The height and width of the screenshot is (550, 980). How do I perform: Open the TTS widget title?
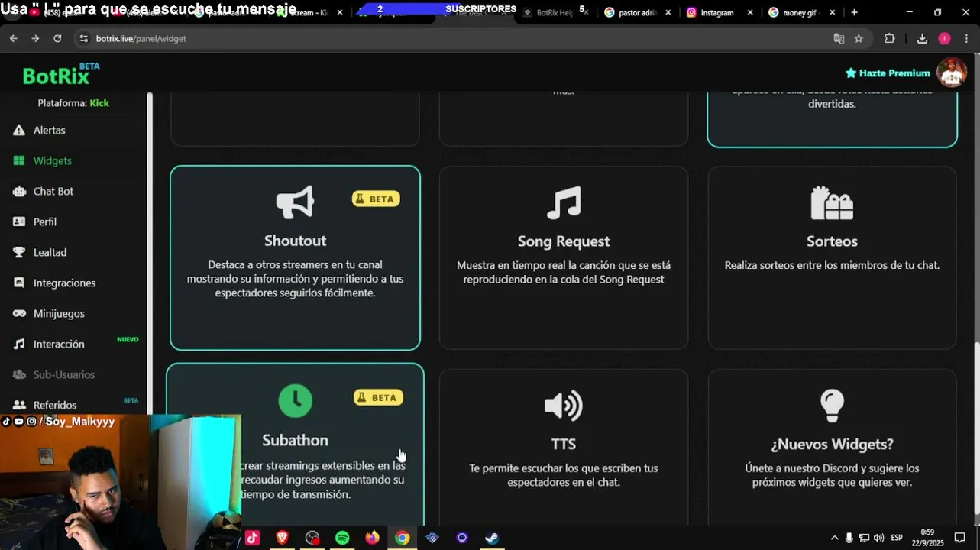click(564, 444)
